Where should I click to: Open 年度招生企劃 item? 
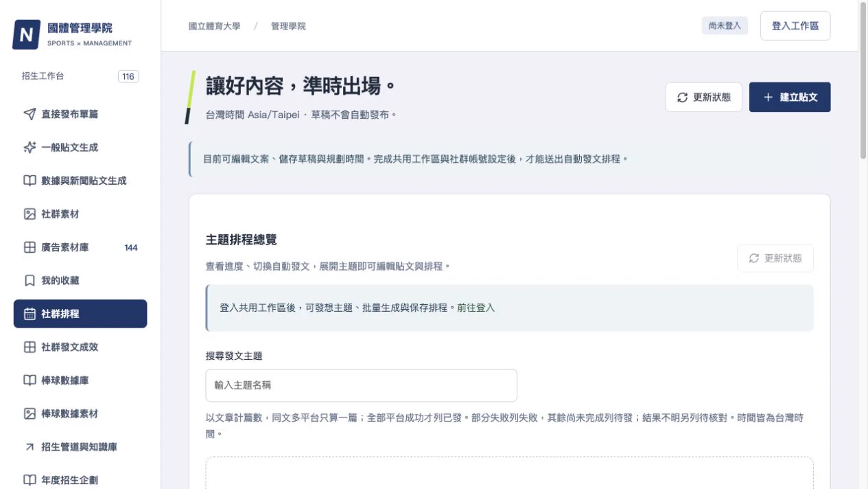(x=80, y=480)
